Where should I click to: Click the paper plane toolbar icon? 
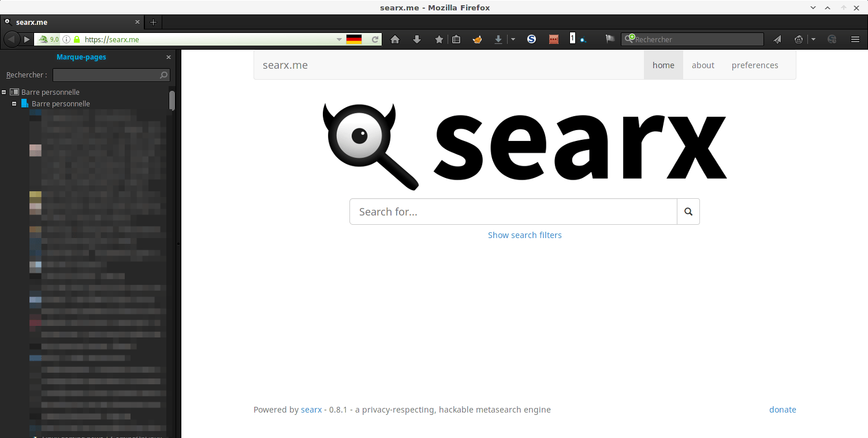click(777, 39)
